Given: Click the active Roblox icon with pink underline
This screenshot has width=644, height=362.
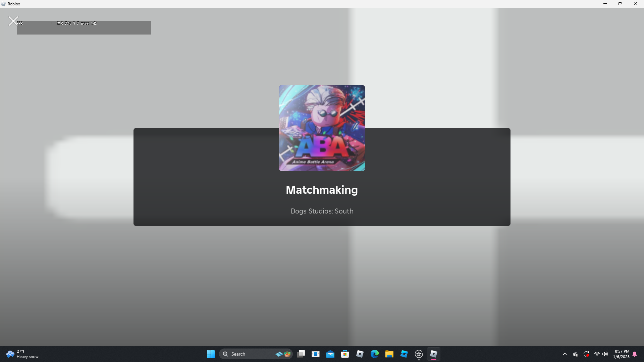Looking at the screenshot, I should (x=433, y=354).
